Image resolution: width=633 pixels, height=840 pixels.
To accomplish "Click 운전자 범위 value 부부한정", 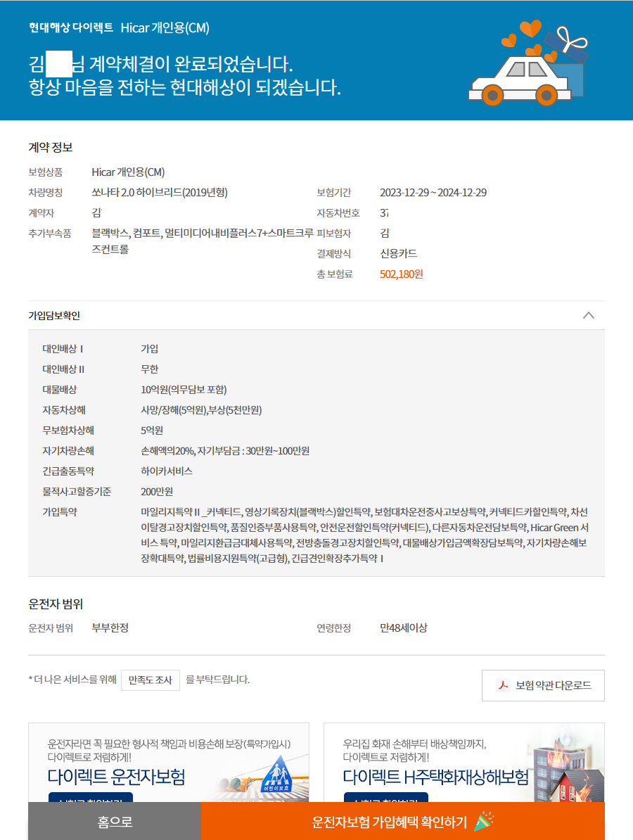I will point(110,628).
